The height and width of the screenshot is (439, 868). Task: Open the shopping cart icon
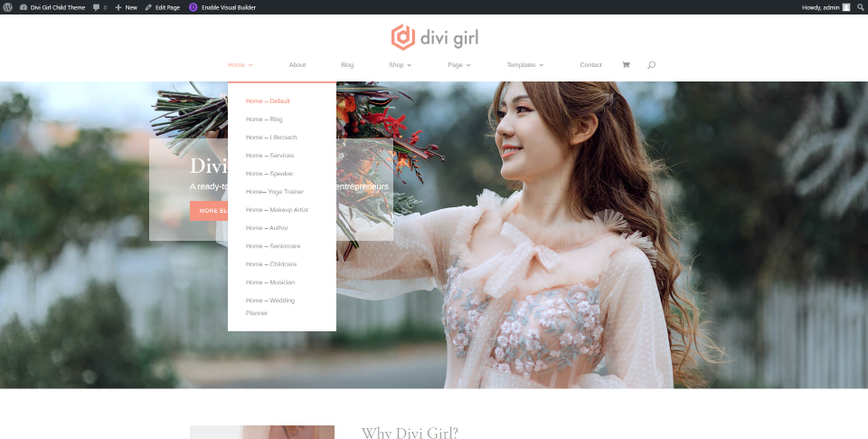click(626, 65)
